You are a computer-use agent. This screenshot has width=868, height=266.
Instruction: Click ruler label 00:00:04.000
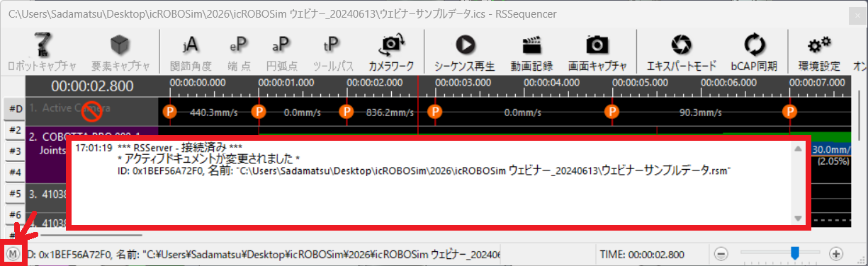tap(552, 82)
